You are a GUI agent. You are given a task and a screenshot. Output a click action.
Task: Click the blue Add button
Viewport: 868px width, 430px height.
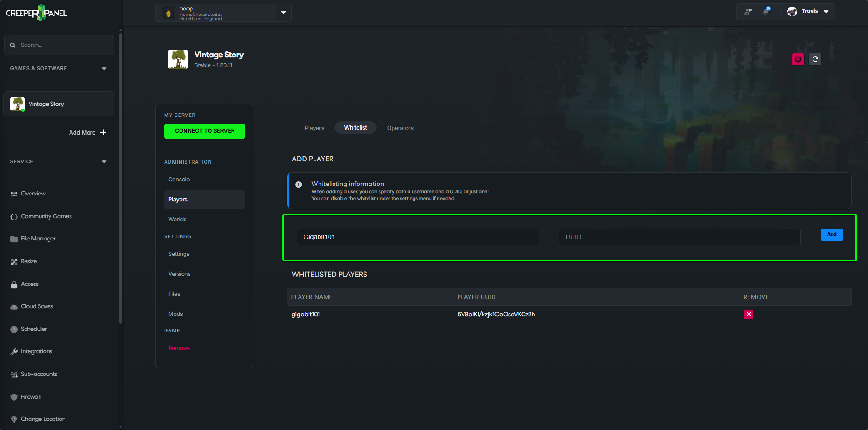pyautogui.click(x=831, y=235)
